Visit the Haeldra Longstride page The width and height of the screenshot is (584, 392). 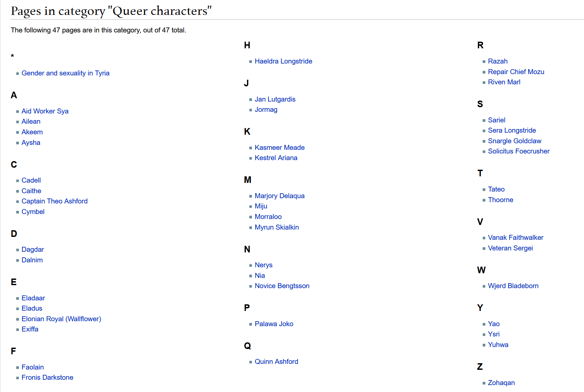pos(283,61)
